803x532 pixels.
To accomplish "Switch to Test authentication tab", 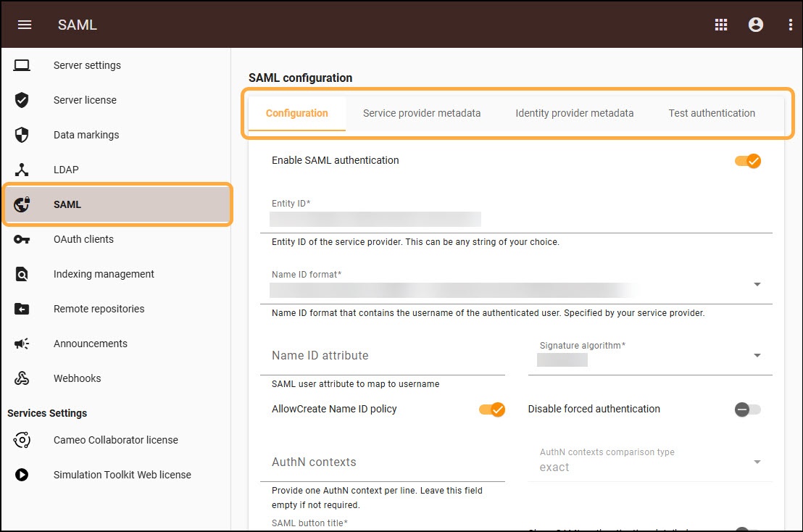I will click(712, 113).
